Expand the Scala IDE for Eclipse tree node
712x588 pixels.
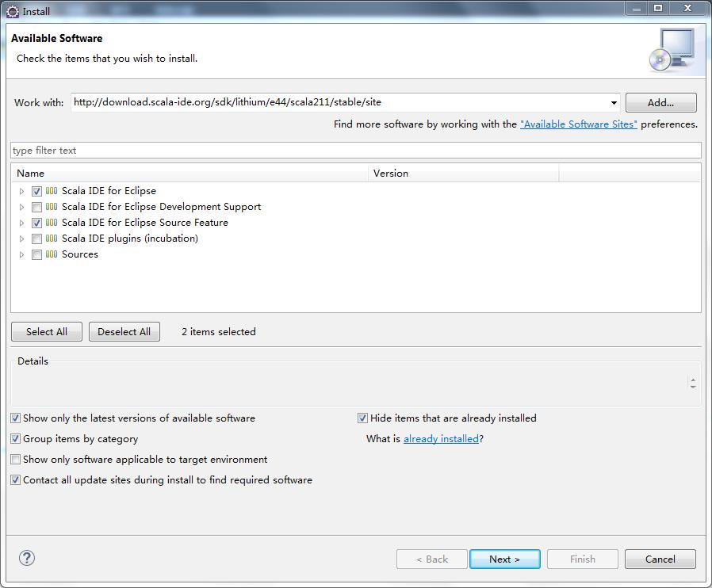[x=22, y=191]
